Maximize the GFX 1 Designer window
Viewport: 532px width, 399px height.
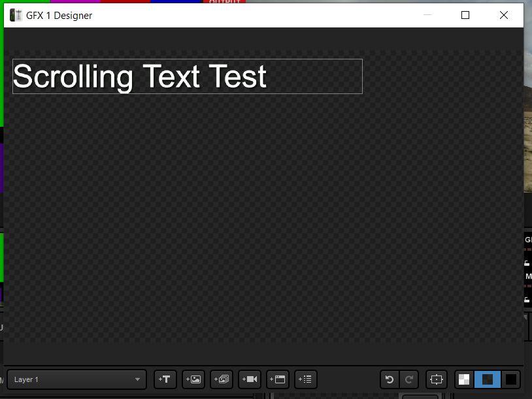click(465, 15)
